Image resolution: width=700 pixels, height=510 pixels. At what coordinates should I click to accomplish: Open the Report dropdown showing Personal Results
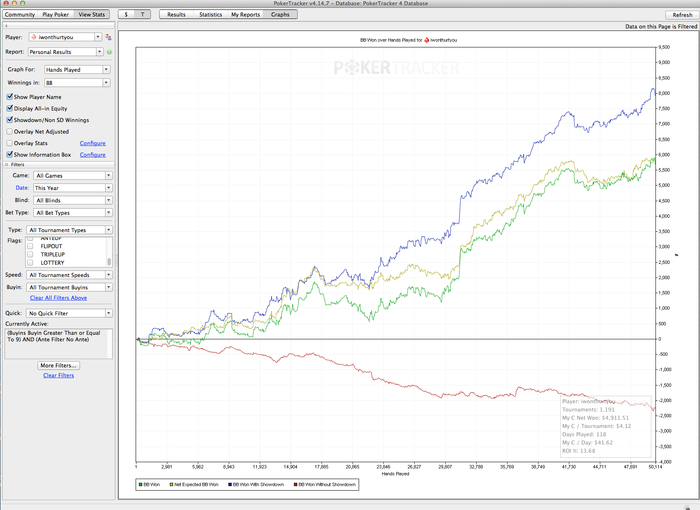point(66,52)
